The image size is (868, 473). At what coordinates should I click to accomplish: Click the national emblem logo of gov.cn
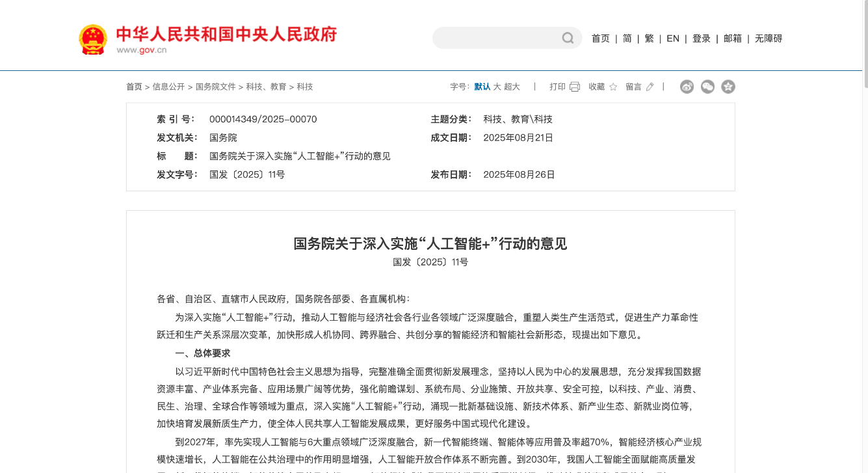pos(91,39)
